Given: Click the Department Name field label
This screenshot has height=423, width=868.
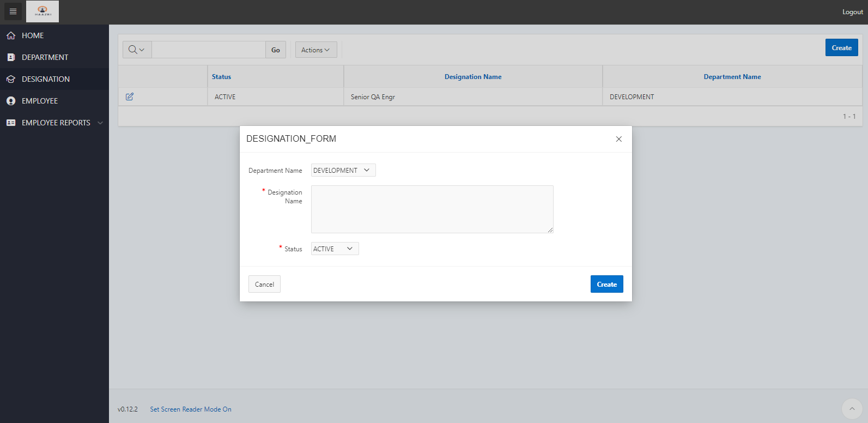Looking at the screenshot, I should pos(275,171).
